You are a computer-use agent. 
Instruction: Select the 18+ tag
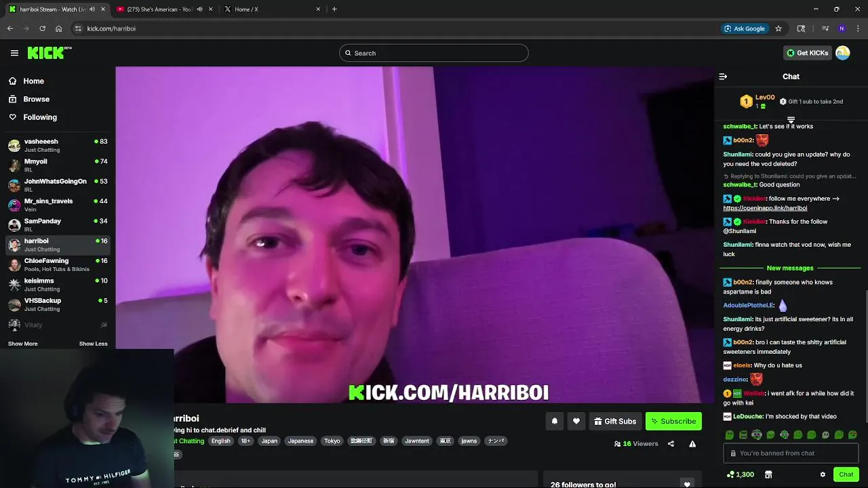point(245,441)
